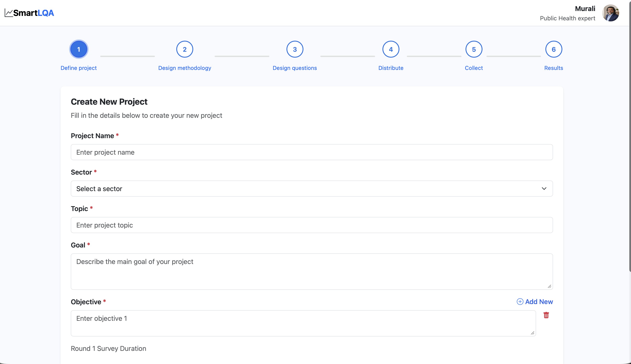The width and height of the screenshot is (631, 364).
Task: Switch to the Collect step
Action: (x=474, y=68)
